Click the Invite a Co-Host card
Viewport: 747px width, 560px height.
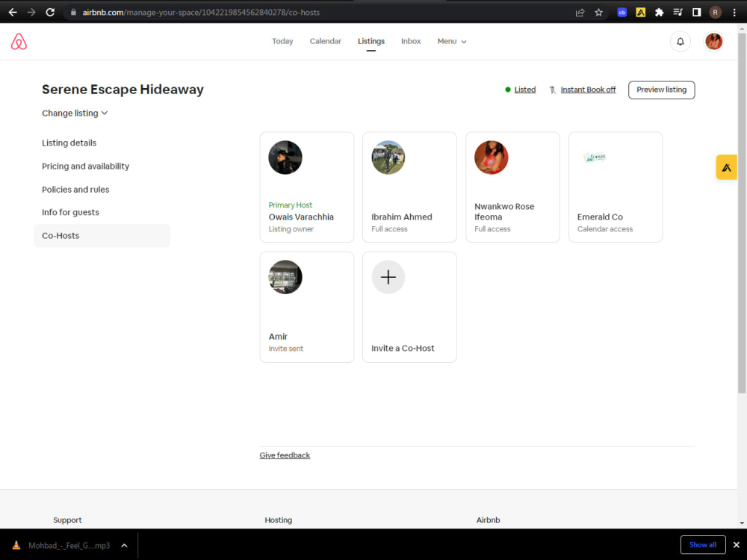click(409, 307)
